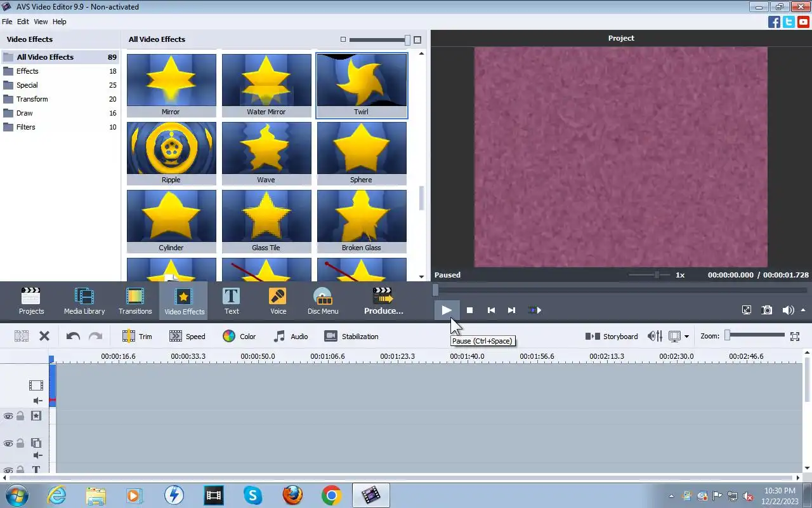Click the Produce button
This screenshot has height=508, width=812.
pos(383,300)
